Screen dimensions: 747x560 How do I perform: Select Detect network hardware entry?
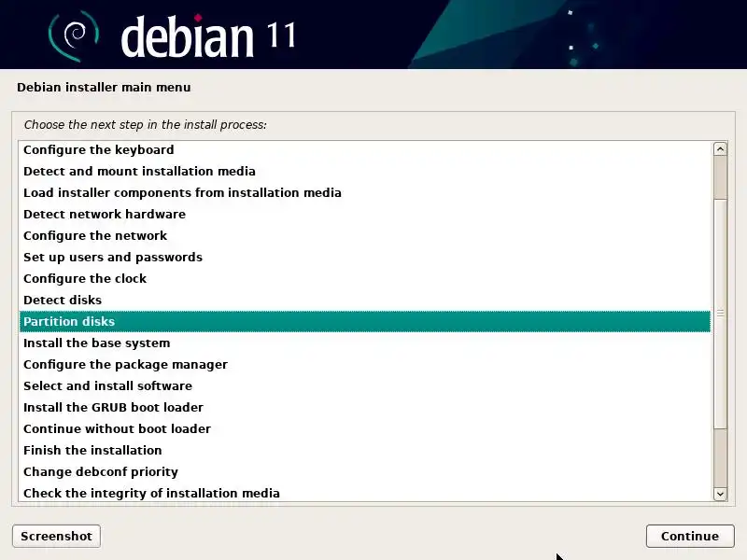tap(365, 214)
